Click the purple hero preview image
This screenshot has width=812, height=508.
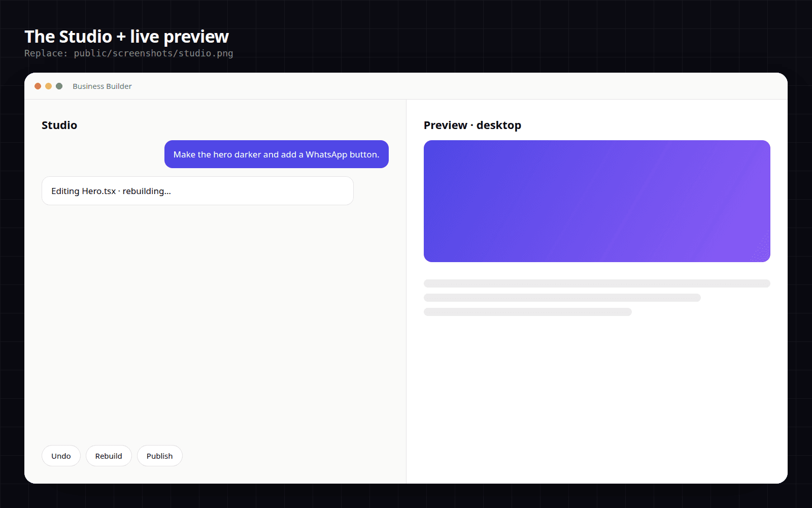[x=597, y=201]
